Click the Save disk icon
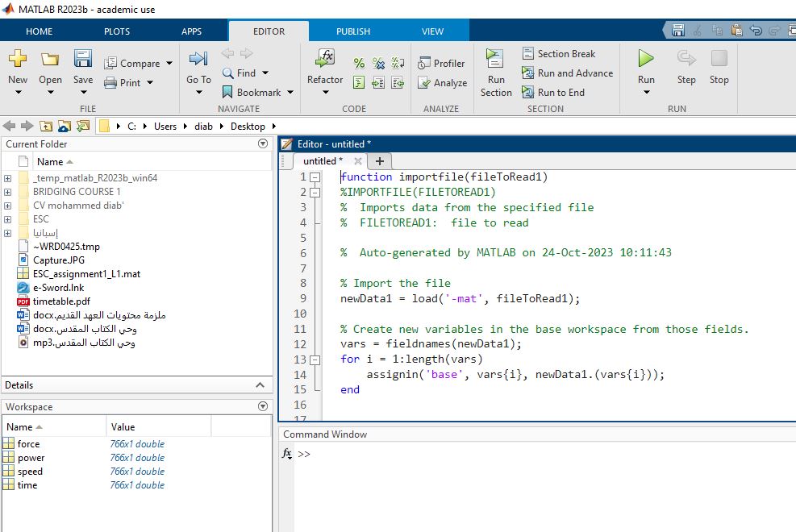796x532 pixels. (83, 59)
